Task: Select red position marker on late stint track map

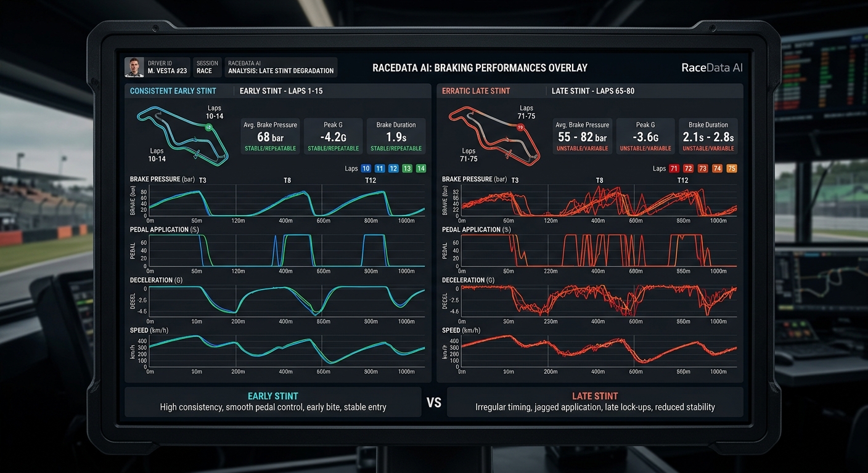Action: (520, 127)
